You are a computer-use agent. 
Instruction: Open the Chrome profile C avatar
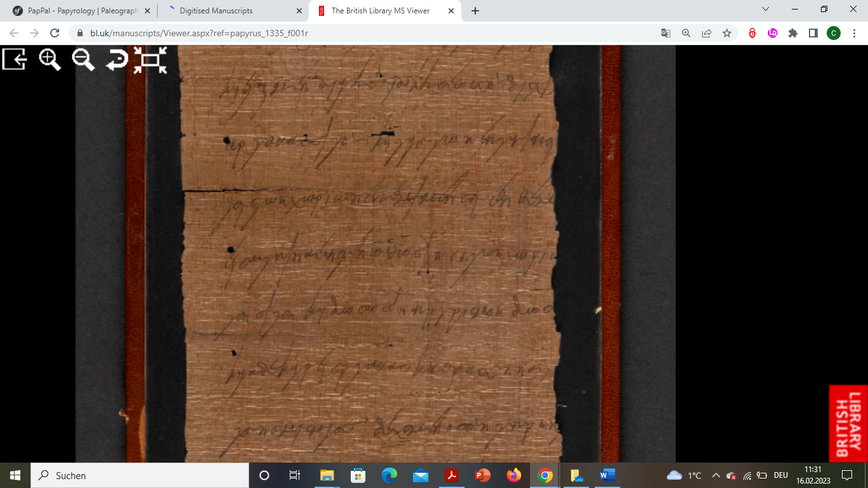point(834,33)
